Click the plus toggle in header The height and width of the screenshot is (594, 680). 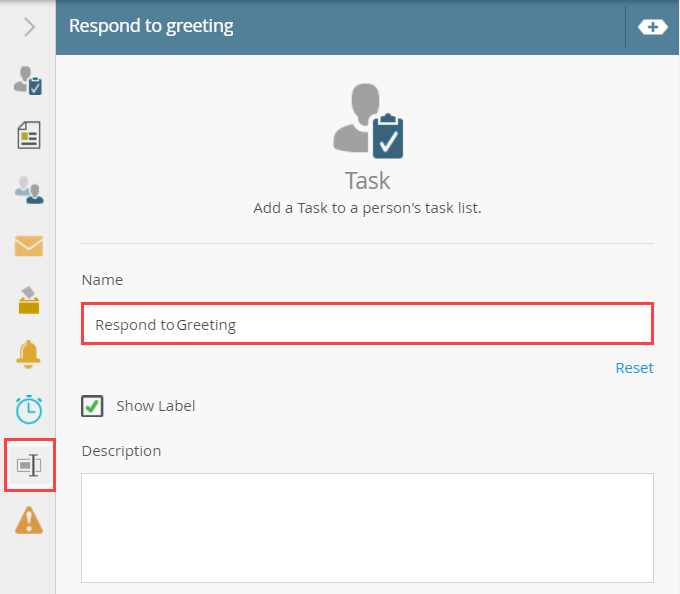[652, 27]
